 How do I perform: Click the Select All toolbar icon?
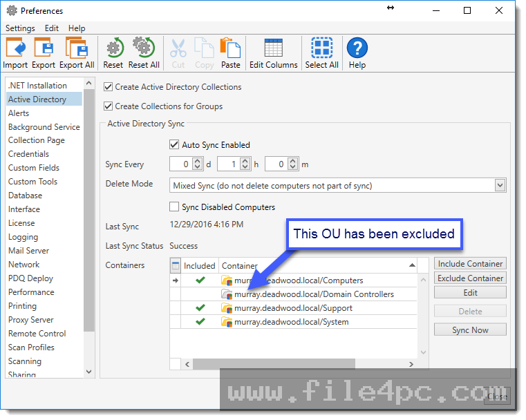point(321,48)
